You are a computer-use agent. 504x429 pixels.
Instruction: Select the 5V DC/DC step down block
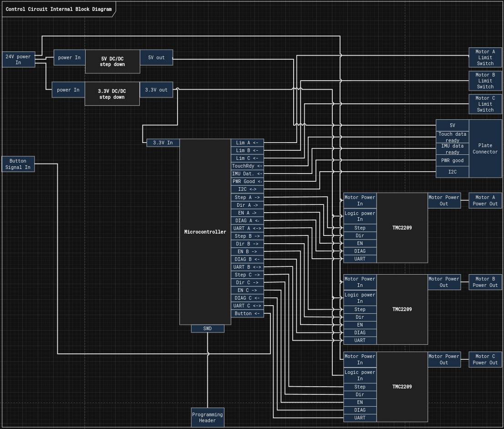112,61
